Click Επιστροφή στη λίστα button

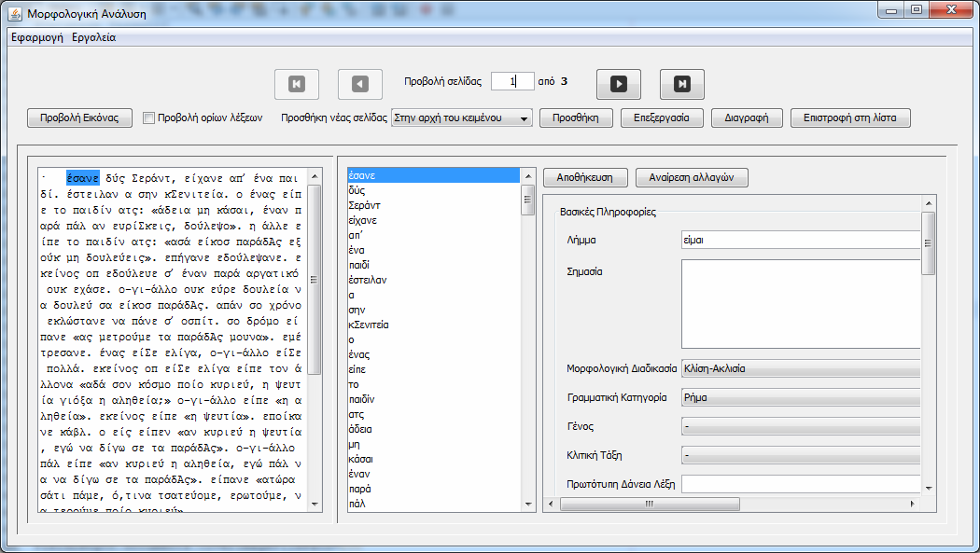pos(850,118)
